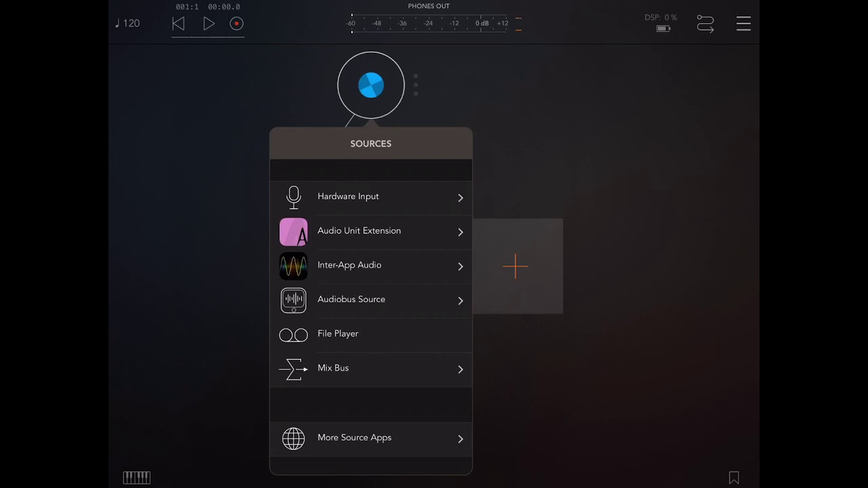The image size is (868, 488).
Task: Click the 001:1 position counter
Action: click(x=186, y=7)
